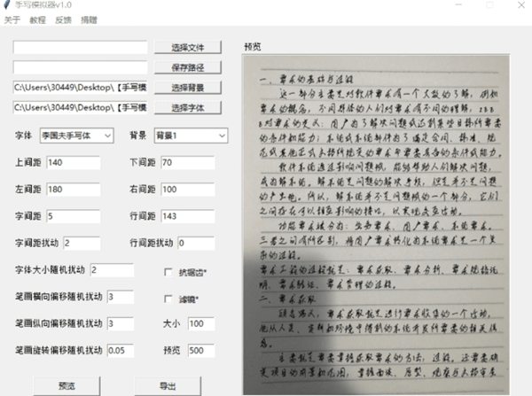The image size is (532, 396).
Task: Enable the 滤镜 checkbox
Action: tap(168, 299)
